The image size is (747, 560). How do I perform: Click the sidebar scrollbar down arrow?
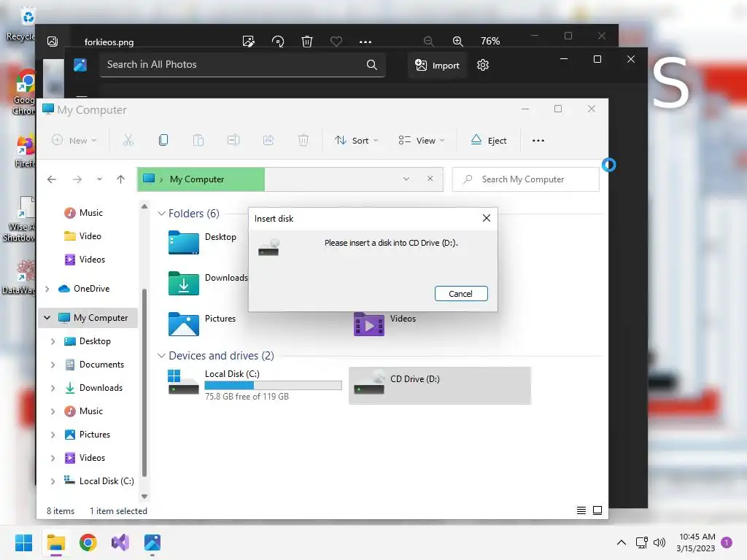[x=144, y=496]
